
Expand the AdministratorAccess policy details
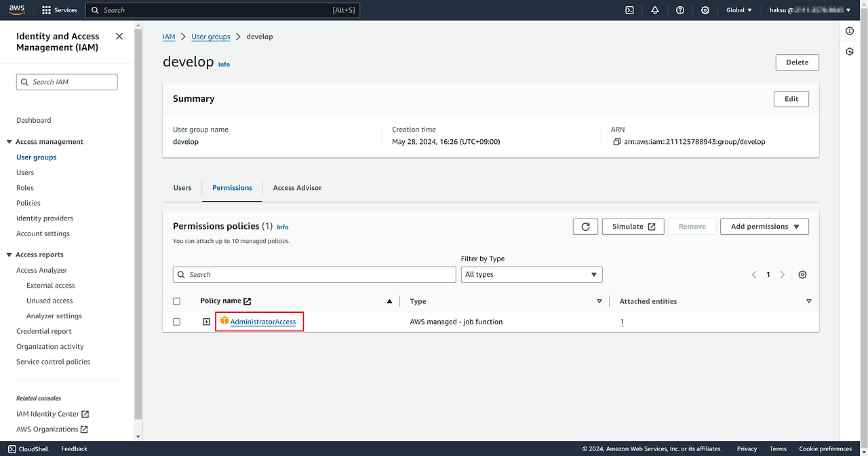pos(206,322)
